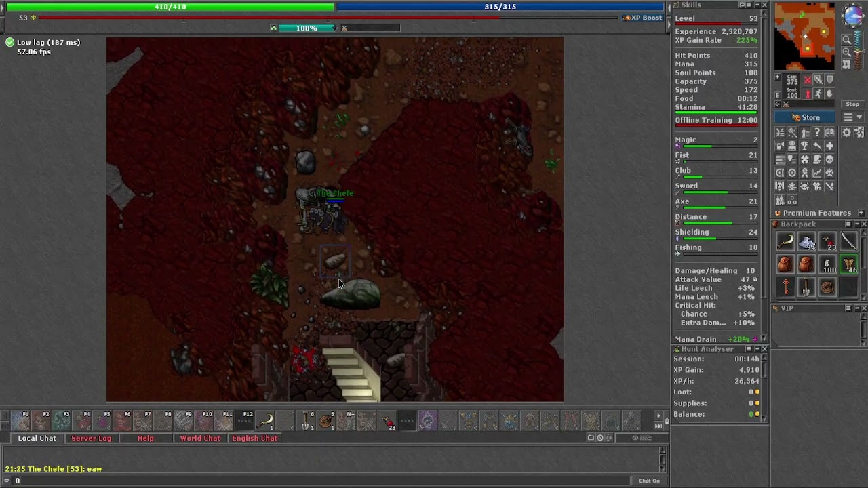Use the F12 action bar slot
The image size is (868, 488).
pos(245,421)
